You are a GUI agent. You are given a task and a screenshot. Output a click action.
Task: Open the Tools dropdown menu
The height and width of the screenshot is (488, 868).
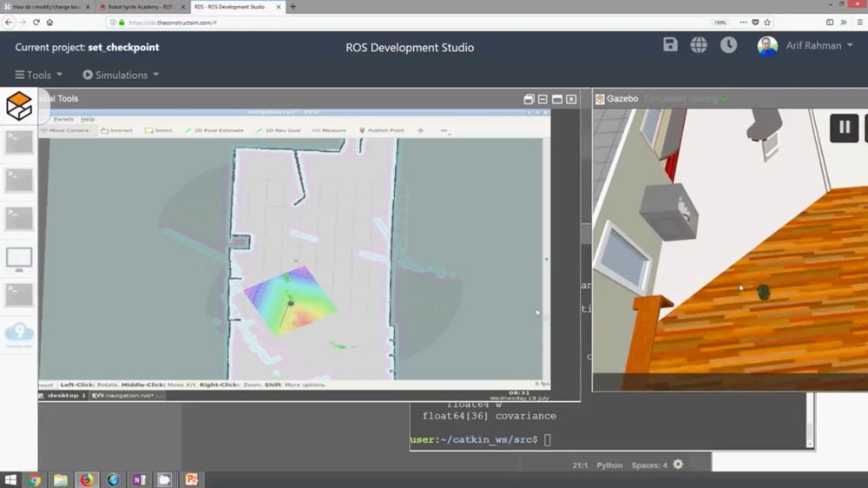coord(39,75)
